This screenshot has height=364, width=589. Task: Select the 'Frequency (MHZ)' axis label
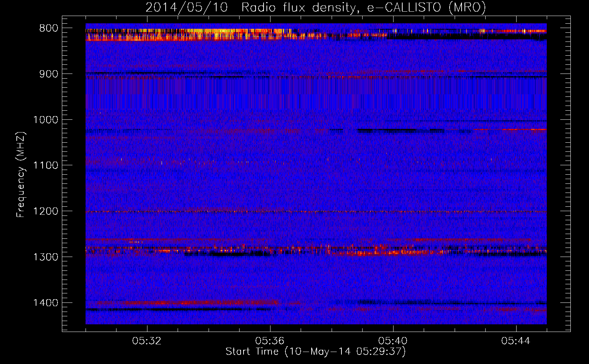[x=21, y=175]
